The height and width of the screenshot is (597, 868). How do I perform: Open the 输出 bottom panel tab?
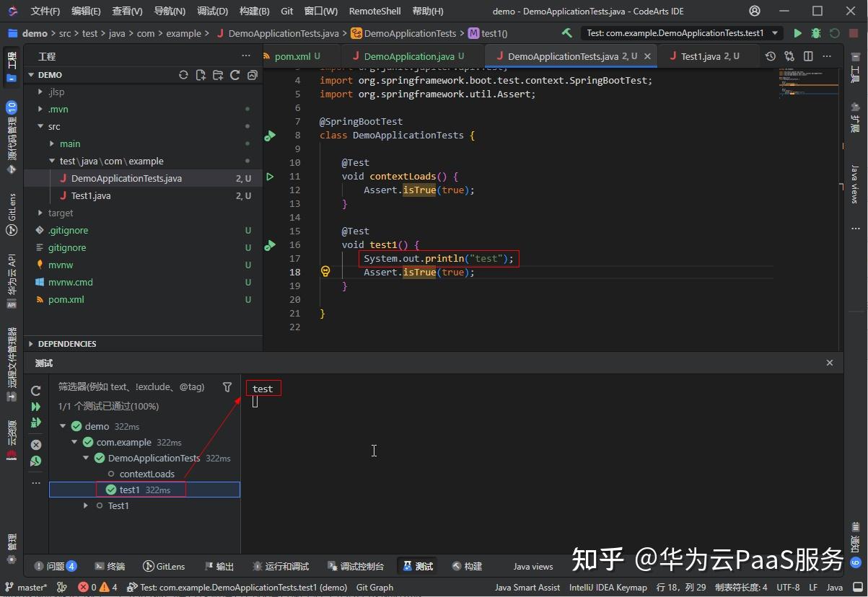(x=219, y=566)
